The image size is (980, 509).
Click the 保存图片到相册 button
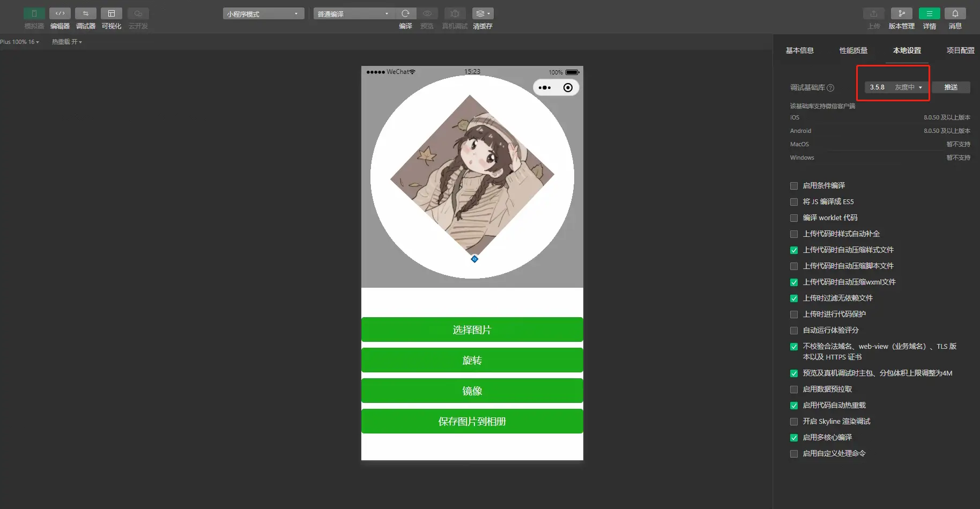point(472,421)
